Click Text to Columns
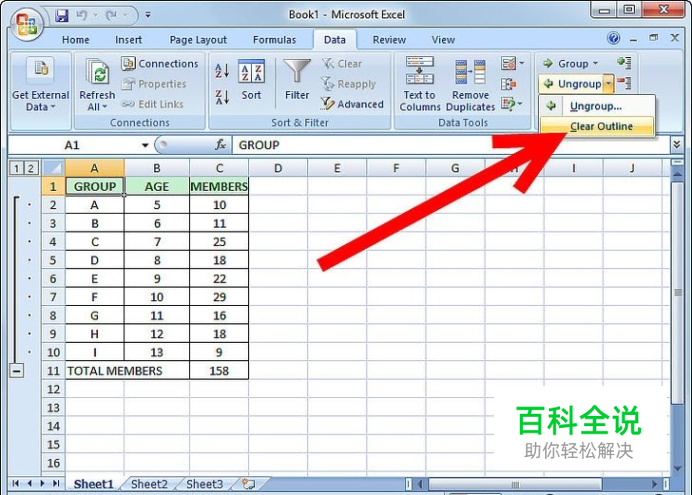This screenshot has height=495, width=692. pos(420,84)
